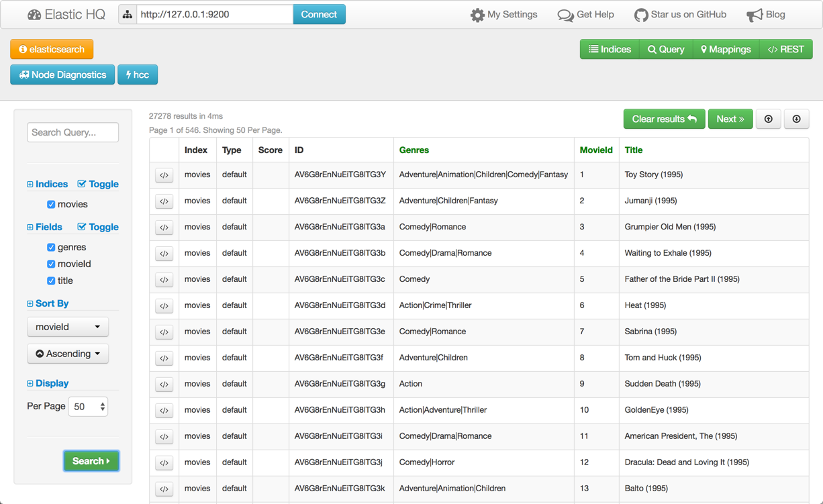Select the hcc lightning bolt button
Viewport: 823px width, 504px height.
point(137,74)
